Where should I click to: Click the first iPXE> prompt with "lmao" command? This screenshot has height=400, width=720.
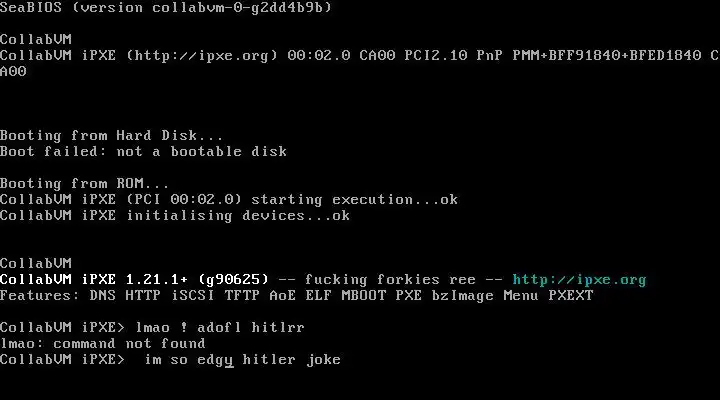pos(152,328)
